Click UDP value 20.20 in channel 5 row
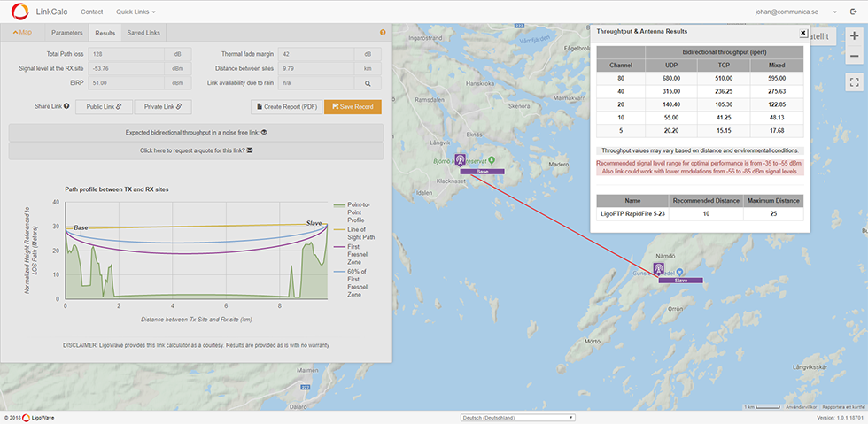The height and width of the screenshot is (424, 868). pyautogui.click(x=671, y=131)
